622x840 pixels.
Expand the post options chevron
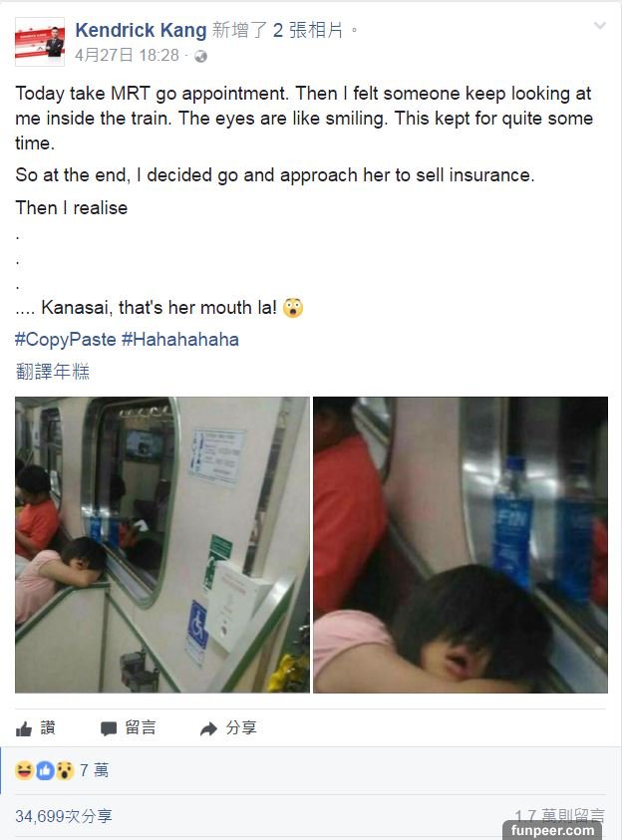coord(599,26)
